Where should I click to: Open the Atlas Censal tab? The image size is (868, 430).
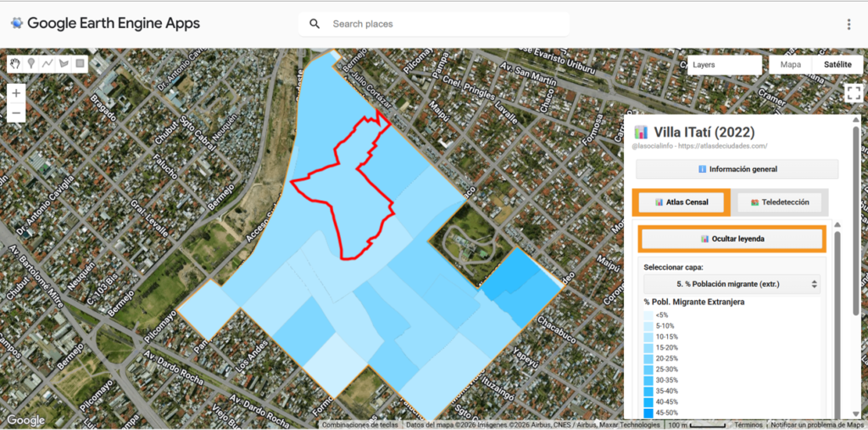coord(682,203)
